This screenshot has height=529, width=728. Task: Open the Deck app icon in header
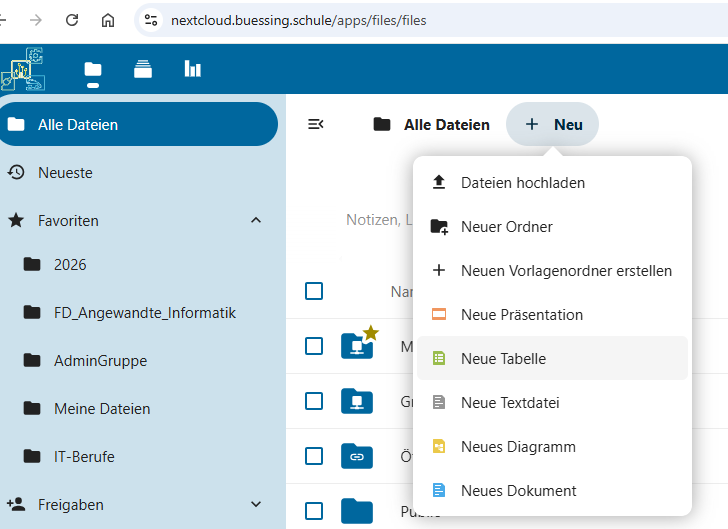143,69
